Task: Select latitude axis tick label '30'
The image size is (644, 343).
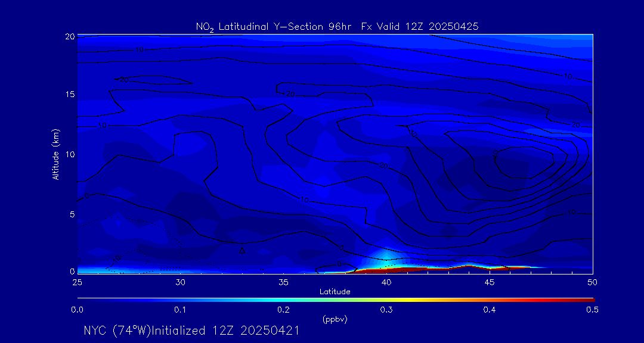Action: point(180,282)
